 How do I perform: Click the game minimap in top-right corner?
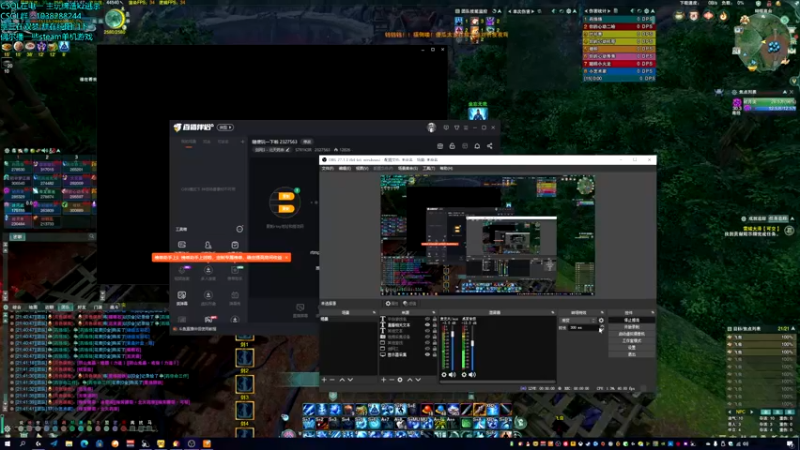click(763, 43)
